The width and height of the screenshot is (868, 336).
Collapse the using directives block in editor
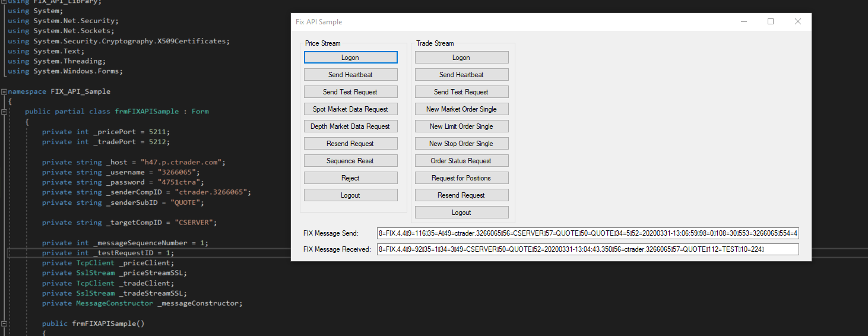pos(4,2)
